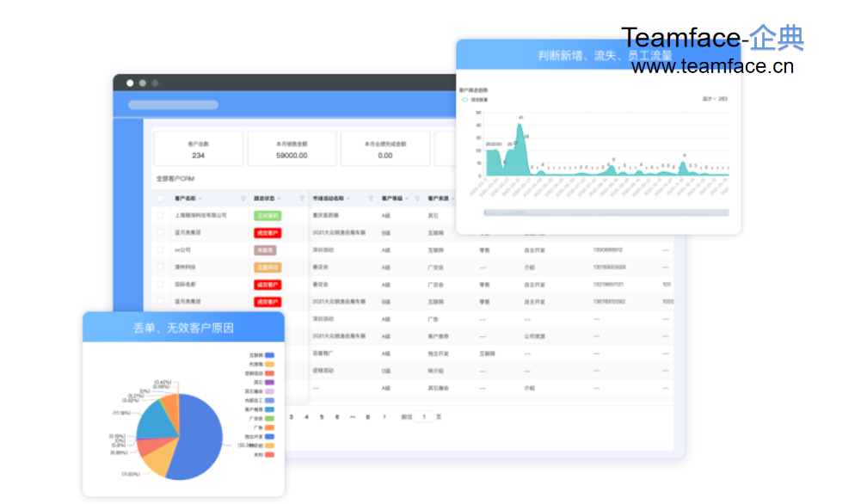Image resolution: width=867 pixels, height=504 pixels.
Task: Click the next page arrow in pagination
Action: tap(384, 416)
